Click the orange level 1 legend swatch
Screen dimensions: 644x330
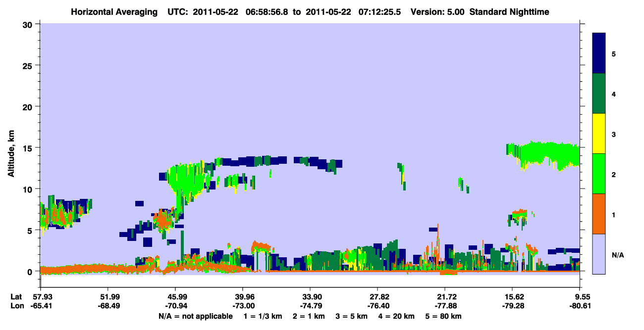[599, 214]
